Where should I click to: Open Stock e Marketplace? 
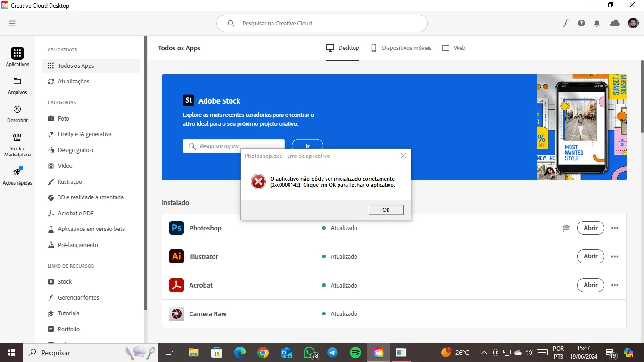[17, 145]
